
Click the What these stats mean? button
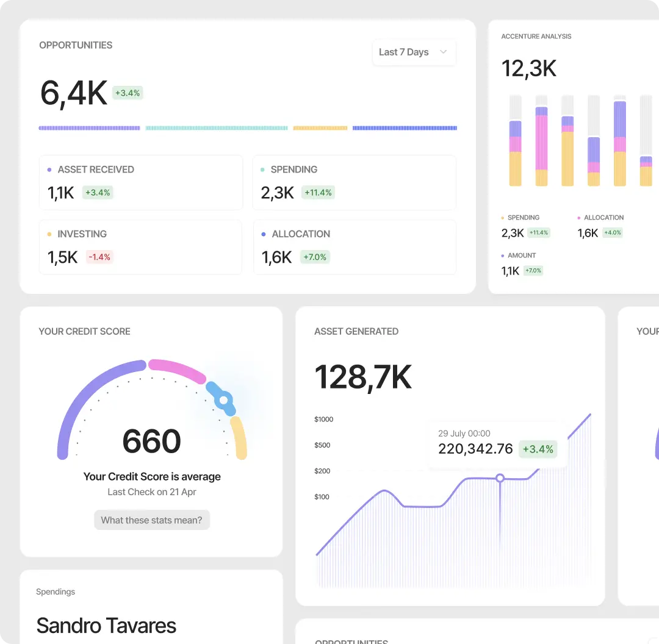(151, 520)
